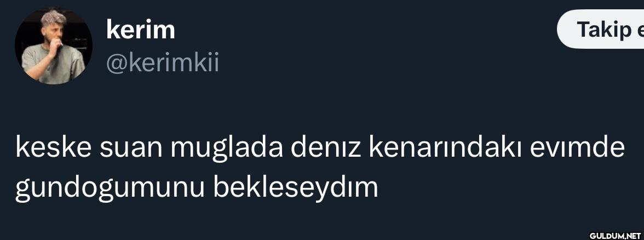Open kerim's profile picture
Image resolution: width=644 pixels, height=240 pixels.
click(54, 45)
